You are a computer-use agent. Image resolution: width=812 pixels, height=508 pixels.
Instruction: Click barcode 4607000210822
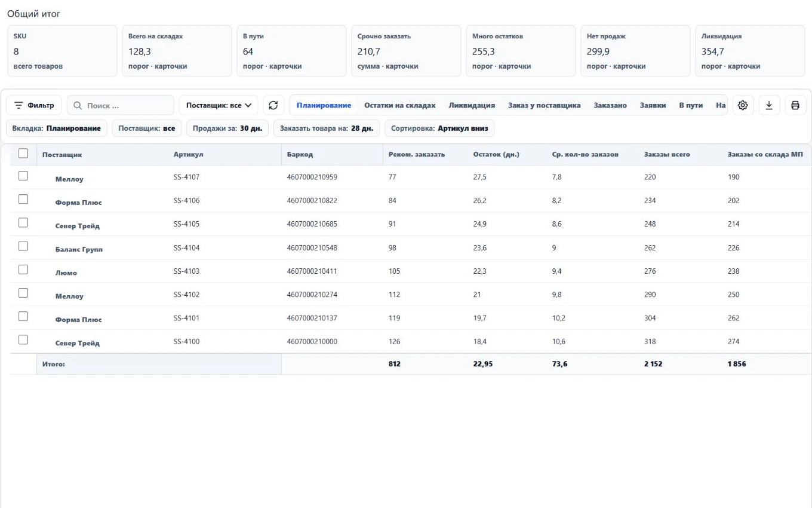point(312,200)
